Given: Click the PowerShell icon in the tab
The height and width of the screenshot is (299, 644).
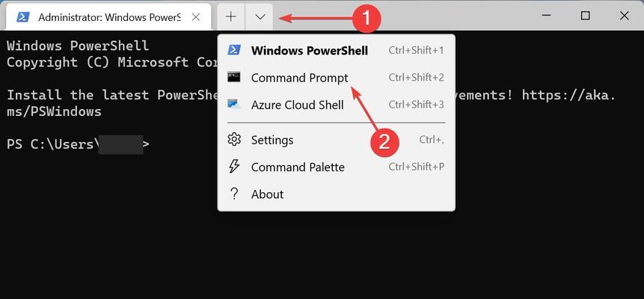Looking at the screenshot, I should coord(22,17).
